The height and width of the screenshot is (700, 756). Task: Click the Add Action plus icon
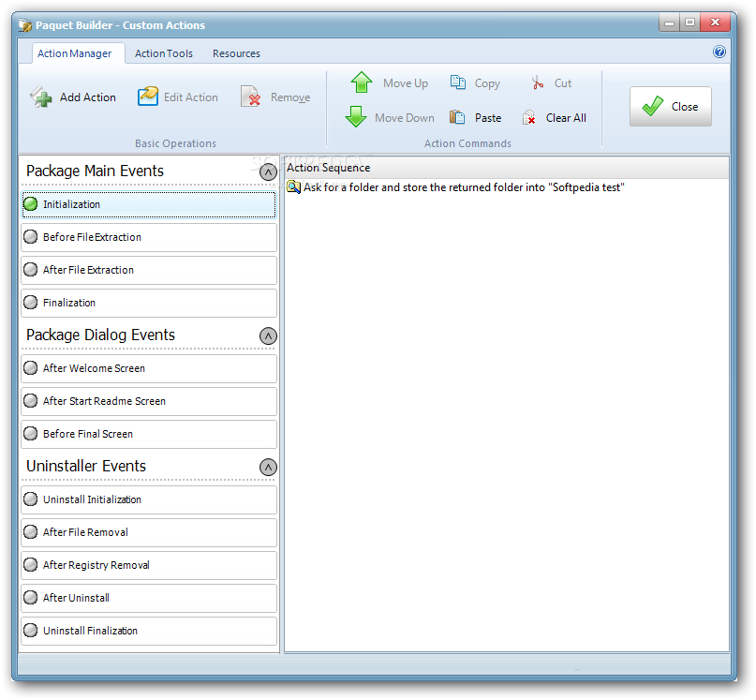point(41,97)
